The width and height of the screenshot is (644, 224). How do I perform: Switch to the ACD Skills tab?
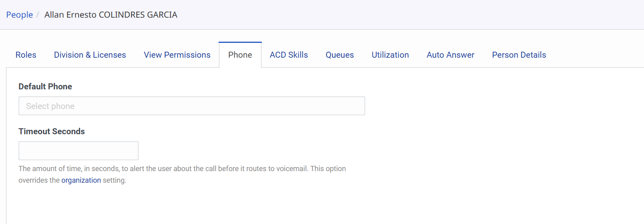click(x=289, y=55)
